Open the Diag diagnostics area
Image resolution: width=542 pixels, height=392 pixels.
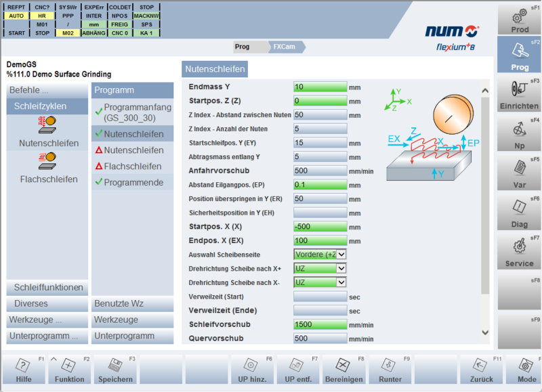(519, 210)
